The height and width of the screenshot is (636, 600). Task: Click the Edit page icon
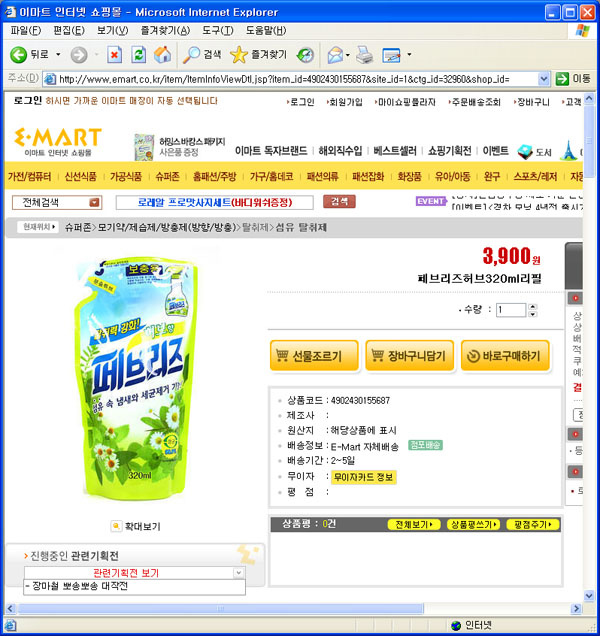[x=391, y=55]
